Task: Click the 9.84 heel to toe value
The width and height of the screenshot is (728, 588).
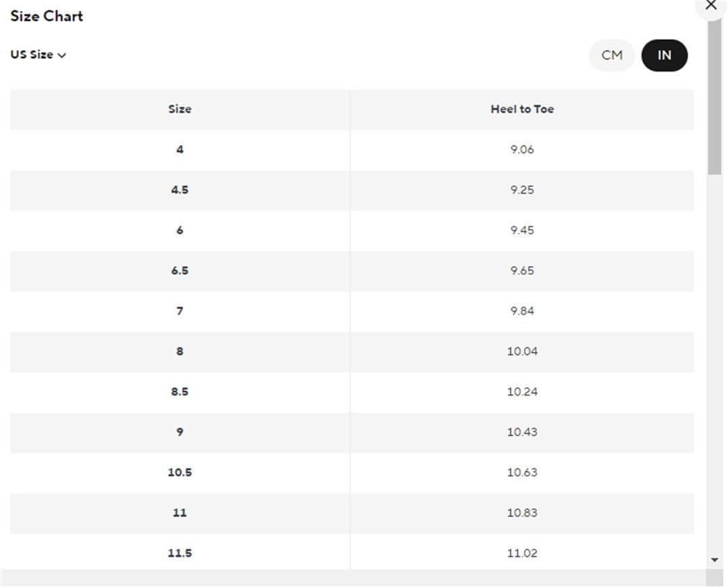Action: tap(522, 311)
